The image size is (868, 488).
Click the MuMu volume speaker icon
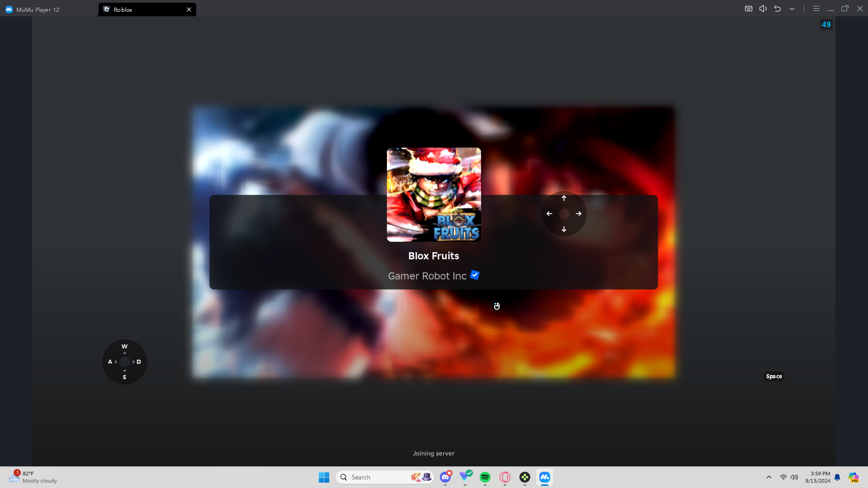(x=763, y=9)
